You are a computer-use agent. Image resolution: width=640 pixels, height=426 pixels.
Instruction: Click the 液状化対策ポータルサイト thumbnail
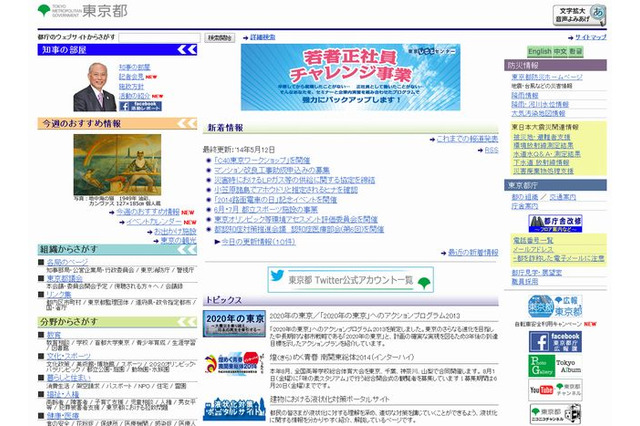coord(234,408)
